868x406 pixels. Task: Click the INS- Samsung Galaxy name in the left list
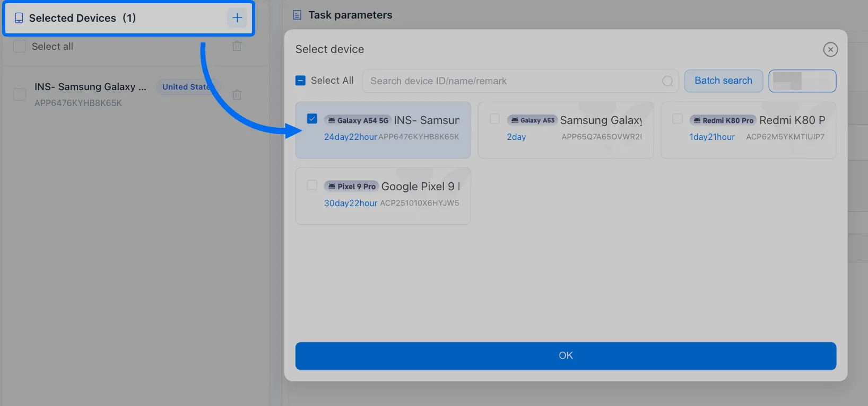90,87
